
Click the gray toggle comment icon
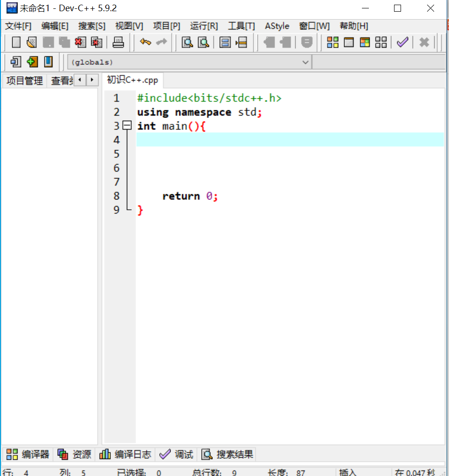pyautogui.click(x=307, y=42)
